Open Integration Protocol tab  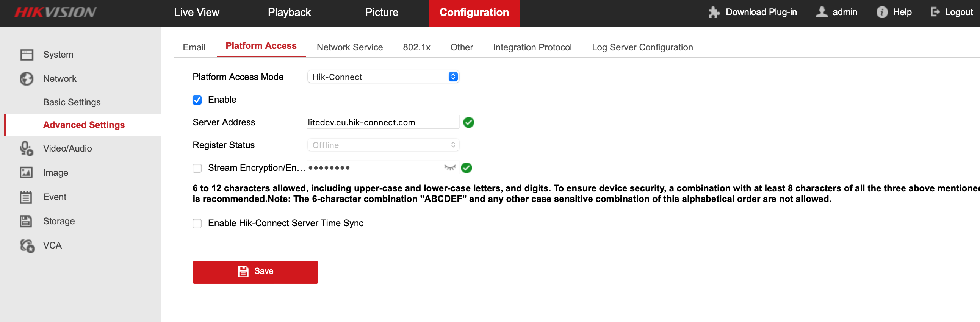(x=532, y=47)
